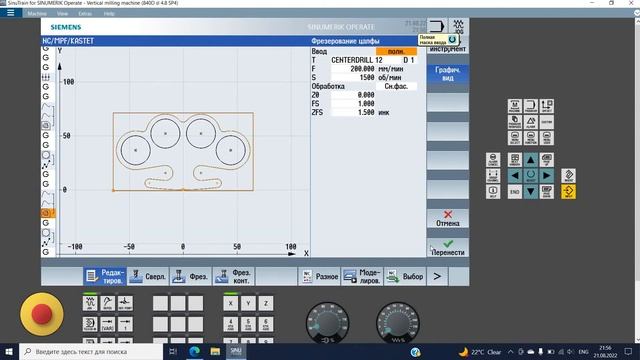Open the Разное softkey
Image resolution: width=640 pixels, height=360 pixels.
coord(320,276)
